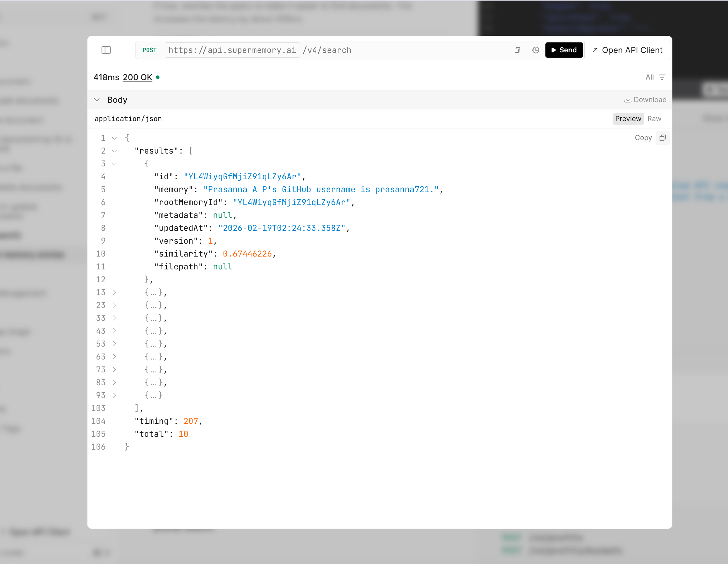Expand collapsed object at line 53
Image resolution: width=728 pixels, height=564 pixels.
(x=114, y=344)
